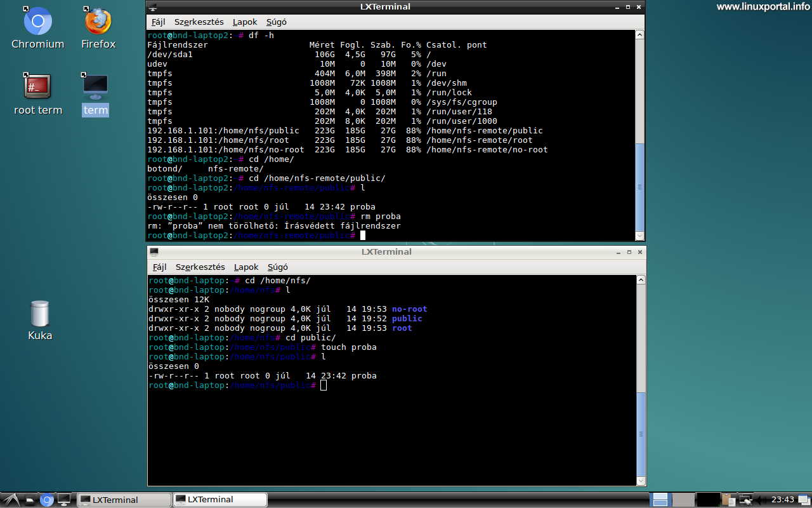Close the upper LXTerminal window
The height and width of the screenshot is (508, 812).
pos(639,7)
